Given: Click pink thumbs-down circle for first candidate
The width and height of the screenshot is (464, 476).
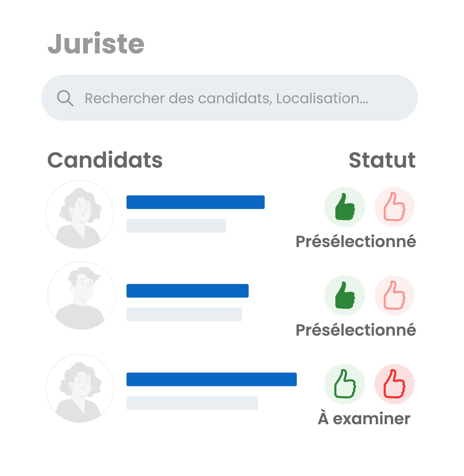Looking at the screenshot, I should pos(394,207).
